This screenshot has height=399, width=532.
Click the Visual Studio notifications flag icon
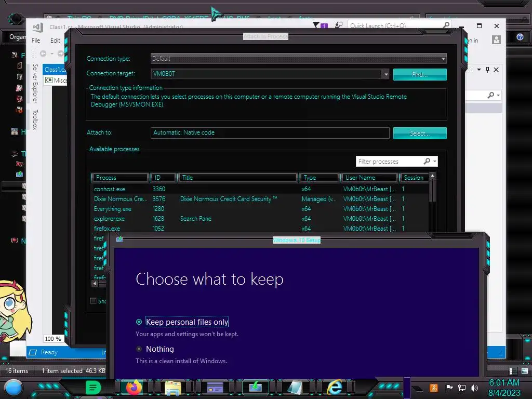pos(316,25)
